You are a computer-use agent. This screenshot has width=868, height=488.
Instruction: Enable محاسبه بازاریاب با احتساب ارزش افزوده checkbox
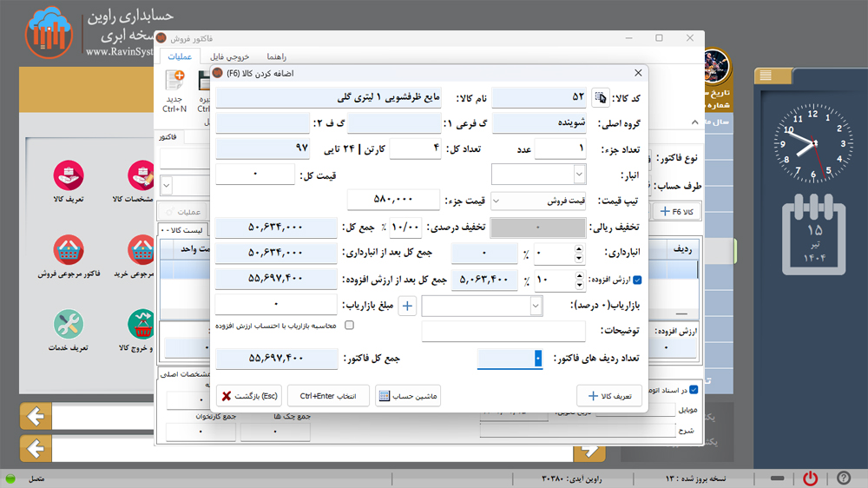pyautogui.click(x=349, y=326)
